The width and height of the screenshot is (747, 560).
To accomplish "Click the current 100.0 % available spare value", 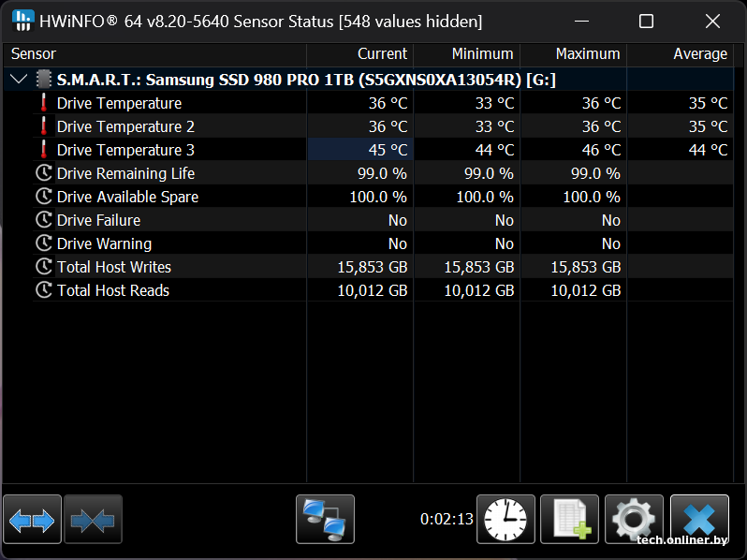I will click(x=378, y=197).
